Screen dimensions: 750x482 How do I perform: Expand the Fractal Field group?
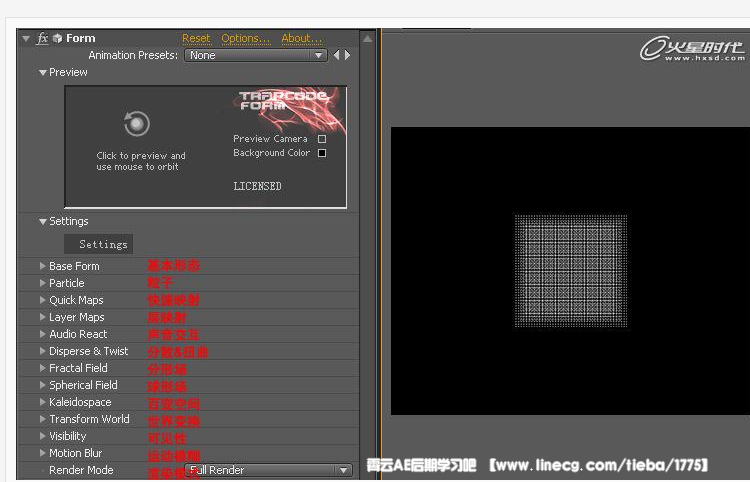click(x=43, y=368)
